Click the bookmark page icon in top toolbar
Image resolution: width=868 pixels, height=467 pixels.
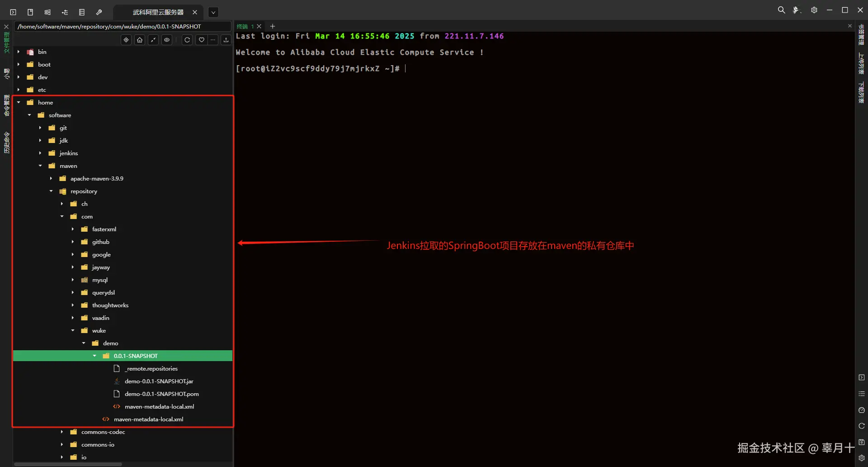tap(30, 12)
